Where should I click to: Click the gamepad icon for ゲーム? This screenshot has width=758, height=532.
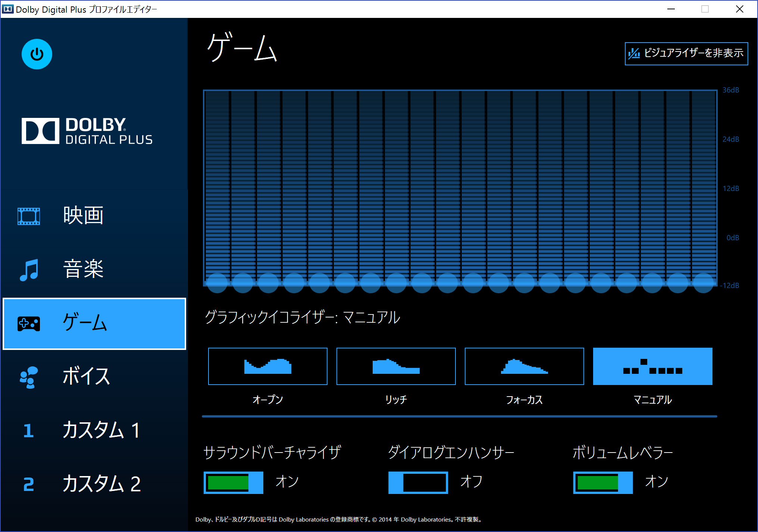(x=29, y=324)
